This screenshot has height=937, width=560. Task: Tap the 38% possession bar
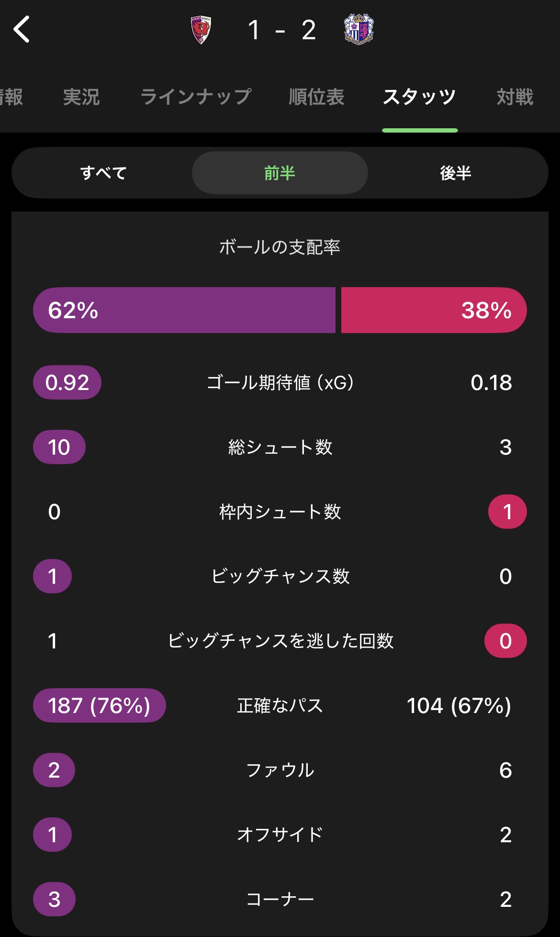coord(434,310)
